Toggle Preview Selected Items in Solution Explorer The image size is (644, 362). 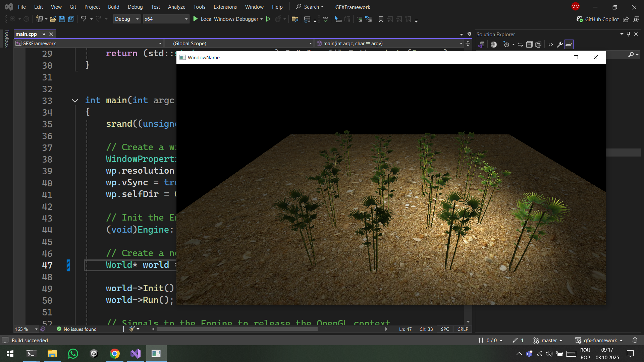pyautogui.click(x=569, y=45)
